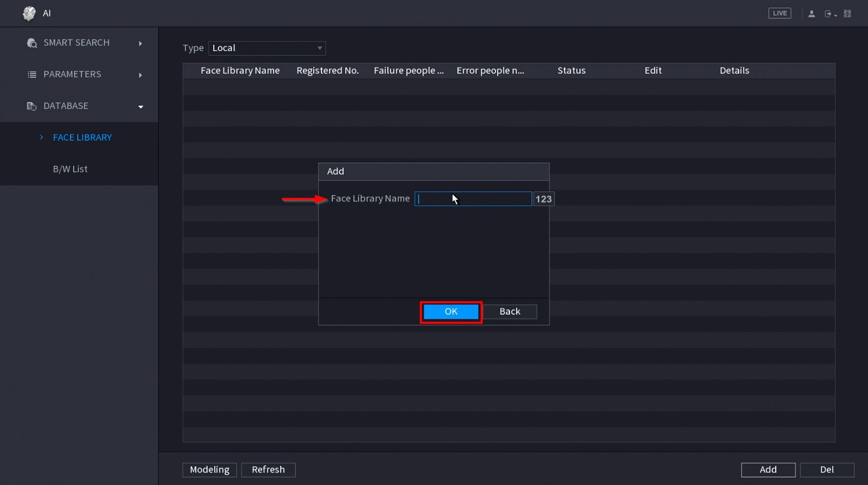The height and width of the screenshot is (485, 868).
Task: Open the Type dropdown set to Local
Action: [267, 48]
